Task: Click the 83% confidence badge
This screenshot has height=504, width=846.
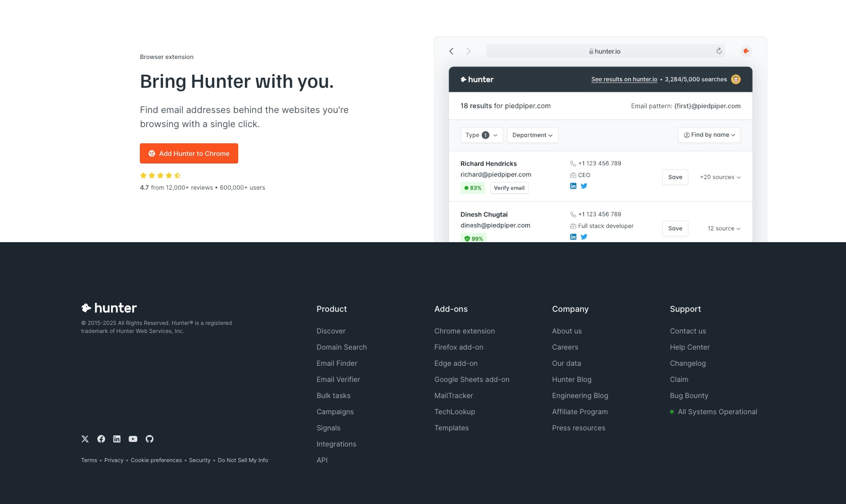Action: tap(473, 188)
